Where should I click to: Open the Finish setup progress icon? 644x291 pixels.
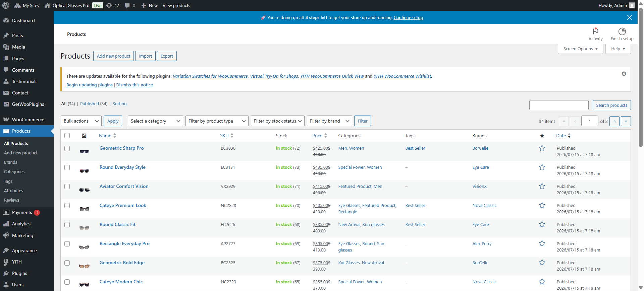tap(622, 34)
